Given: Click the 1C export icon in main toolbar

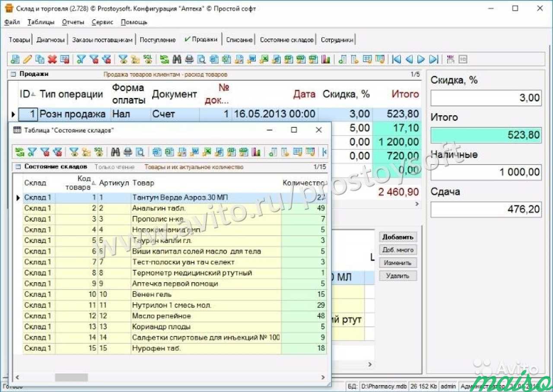Looking at the screenshot, I should (x=463, y=59).
